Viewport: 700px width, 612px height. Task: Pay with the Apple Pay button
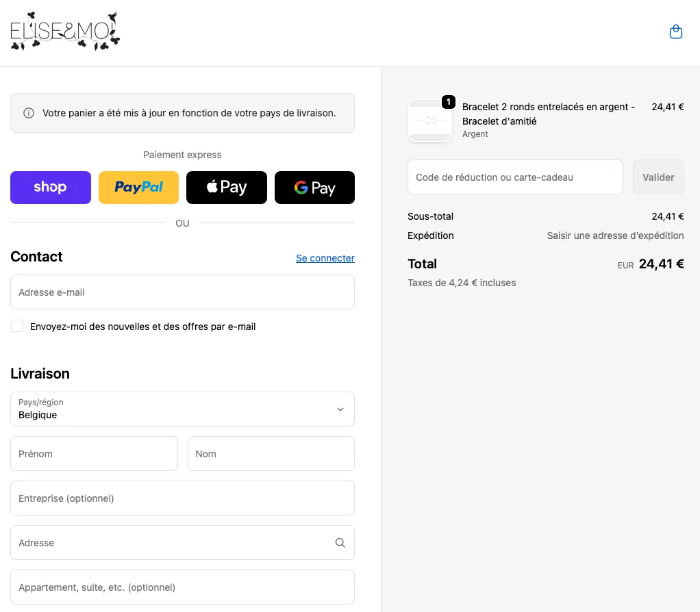coord(227,188)
